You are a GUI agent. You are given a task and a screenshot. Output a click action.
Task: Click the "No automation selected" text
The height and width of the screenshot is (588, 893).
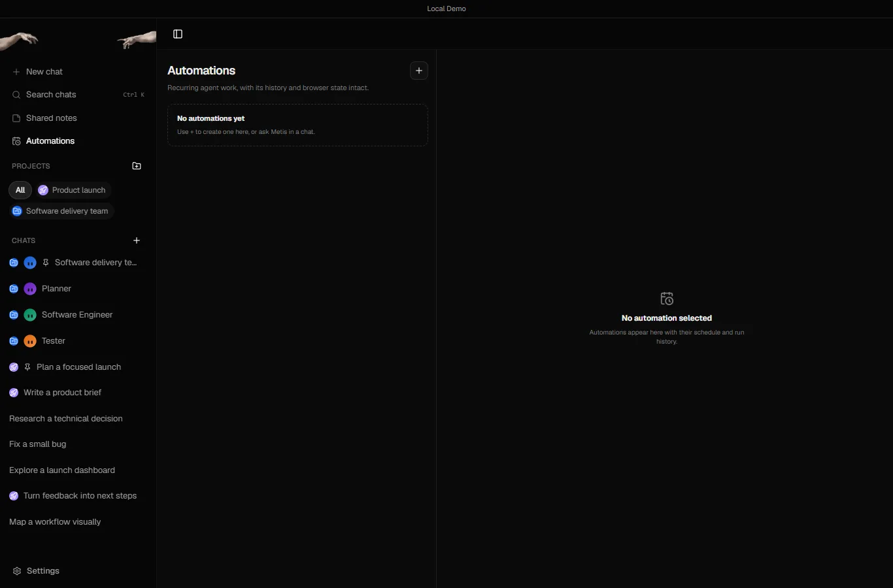[667, 318]
